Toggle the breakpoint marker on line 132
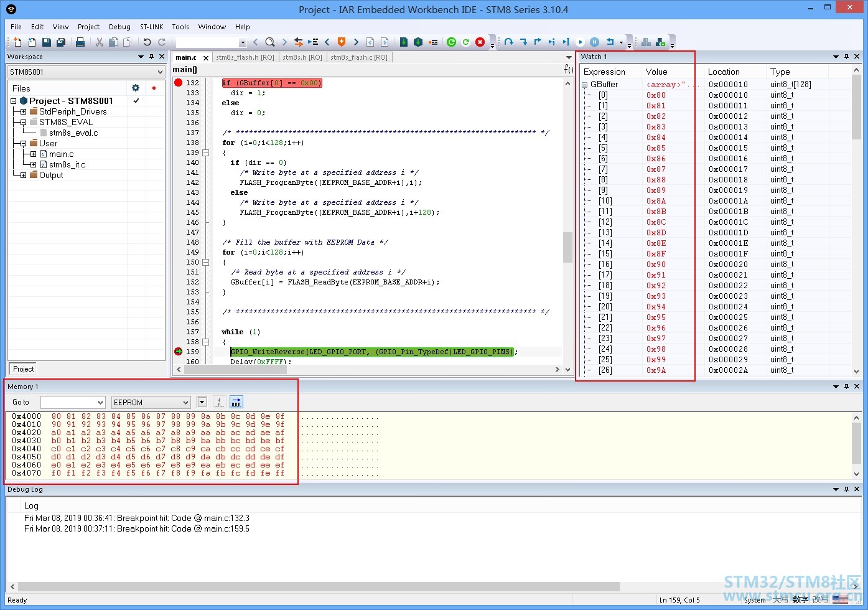This screenshot has height=610, width=868. point(179,83)
